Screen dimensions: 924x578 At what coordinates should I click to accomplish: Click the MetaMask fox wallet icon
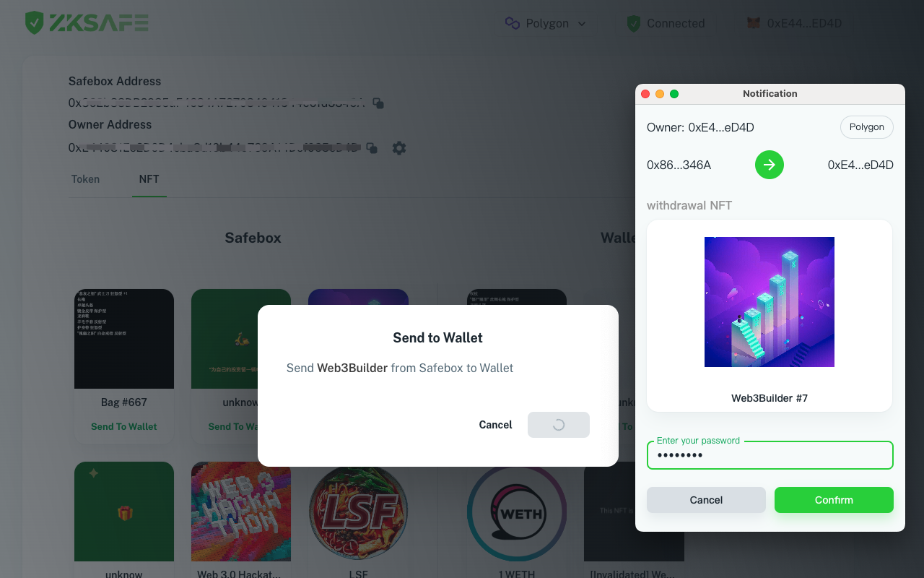point(753,24)
